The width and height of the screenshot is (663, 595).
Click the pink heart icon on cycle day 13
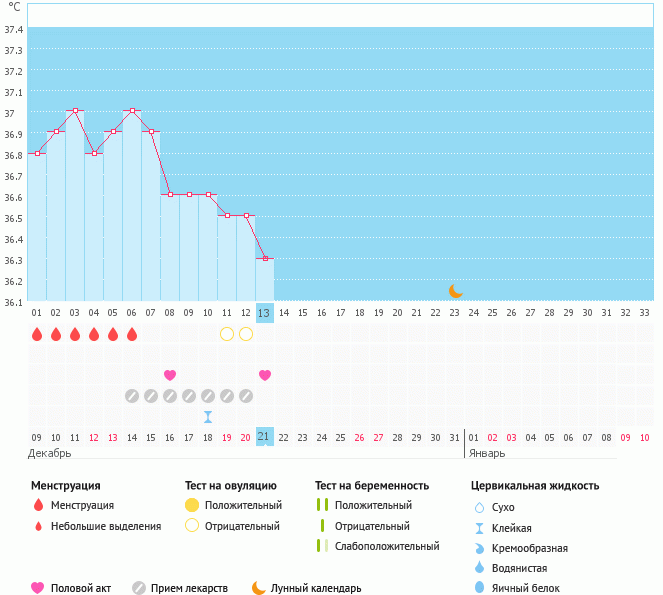pyautogui.click(x=265, y=375)
